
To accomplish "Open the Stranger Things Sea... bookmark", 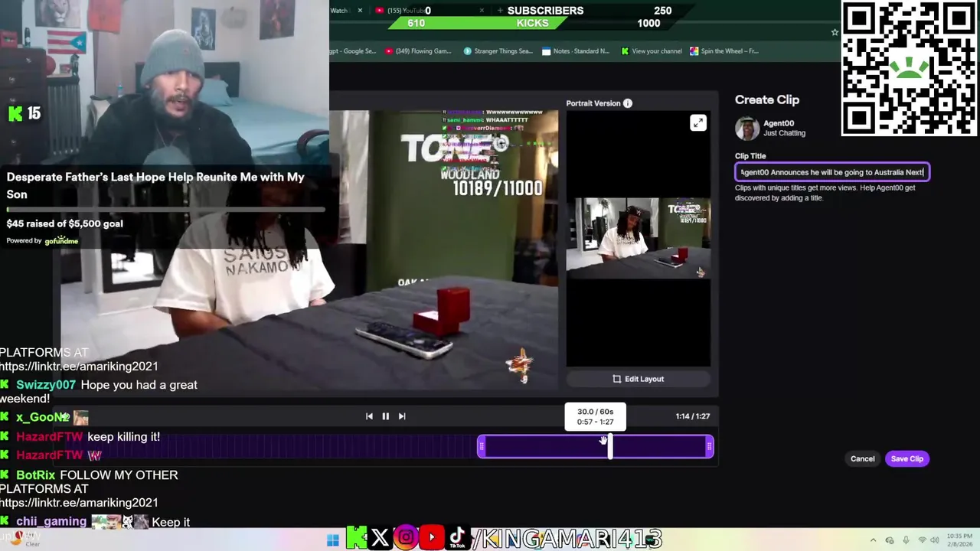I will point(498,51).
